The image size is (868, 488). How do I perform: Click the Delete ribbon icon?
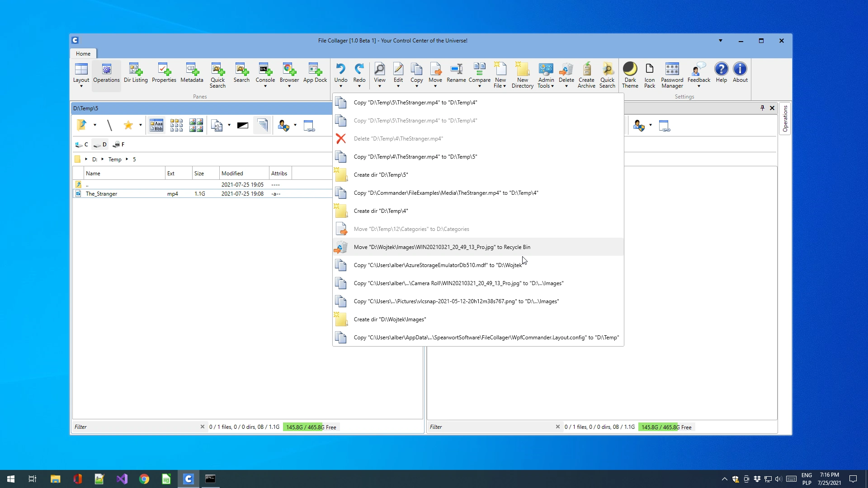pos(566,69)
